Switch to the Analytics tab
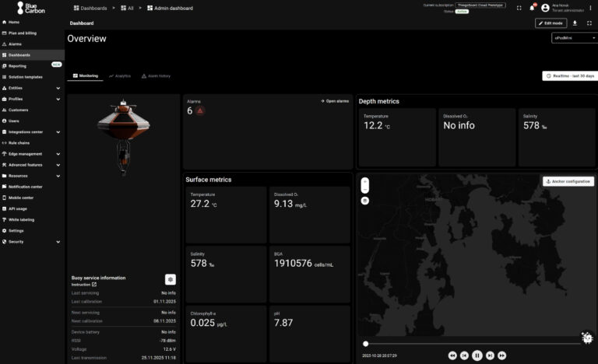598x364 pixels. [120, 76]
